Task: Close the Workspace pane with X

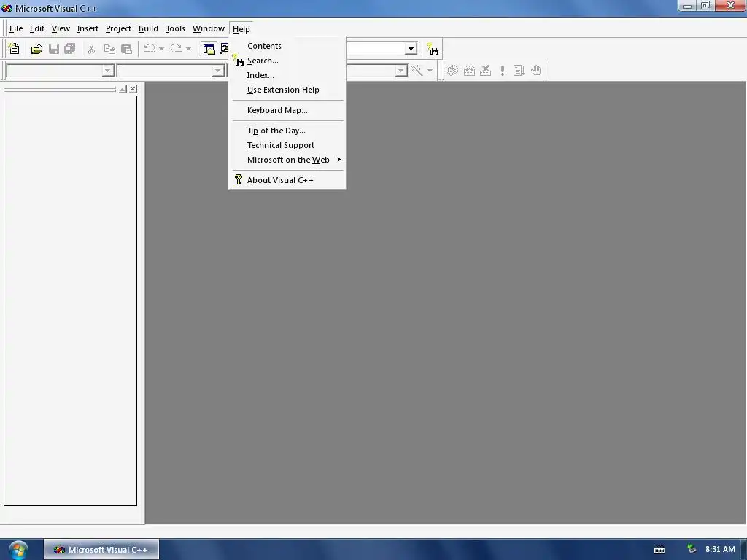Action: coord(133,89)
